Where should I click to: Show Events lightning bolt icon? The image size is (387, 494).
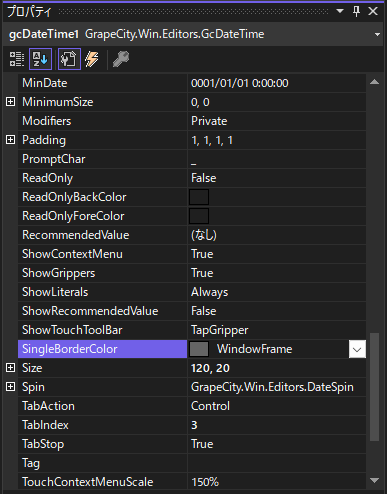pos(92,59)
